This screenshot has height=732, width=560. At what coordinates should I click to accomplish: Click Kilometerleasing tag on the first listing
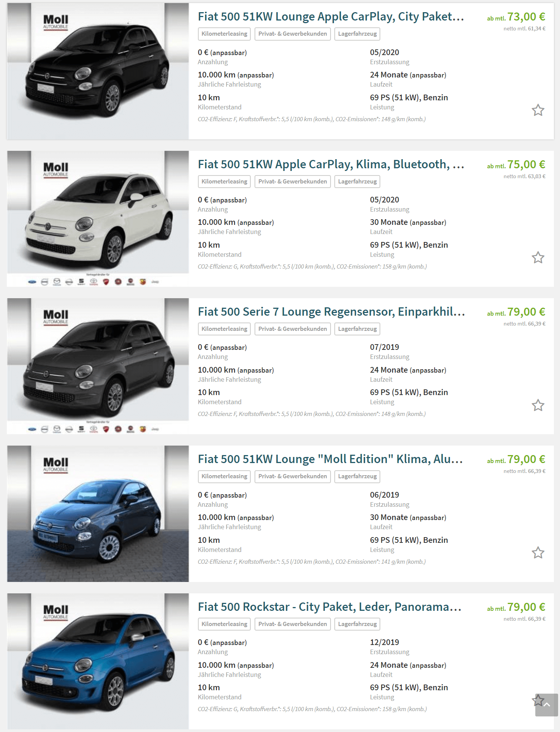coord(224,34)
